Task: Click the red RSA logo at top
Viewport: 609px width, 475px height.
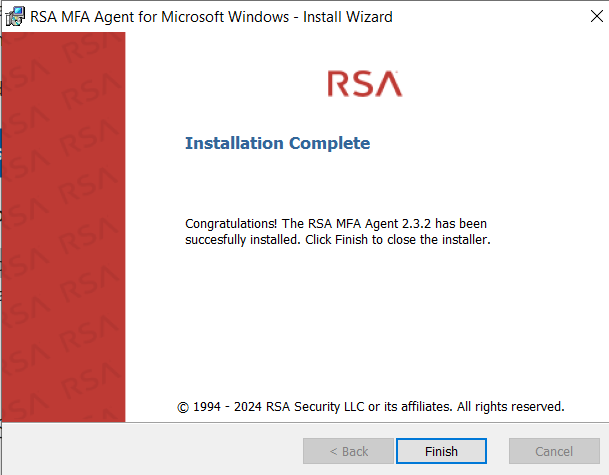Action: [364, 84]
